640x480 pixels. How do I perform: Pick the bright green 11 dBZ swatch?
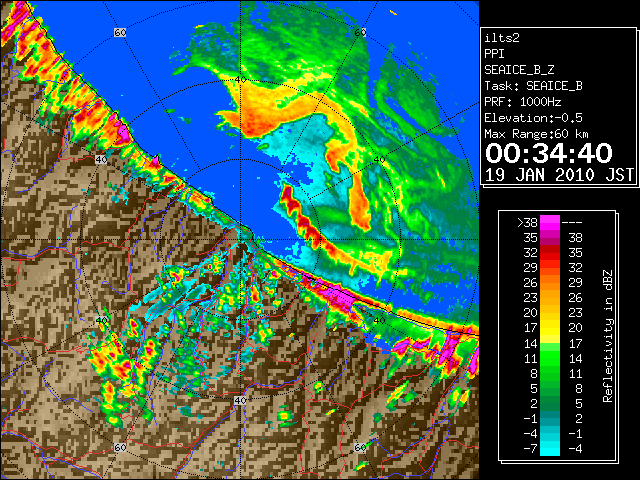pos(550,358)
